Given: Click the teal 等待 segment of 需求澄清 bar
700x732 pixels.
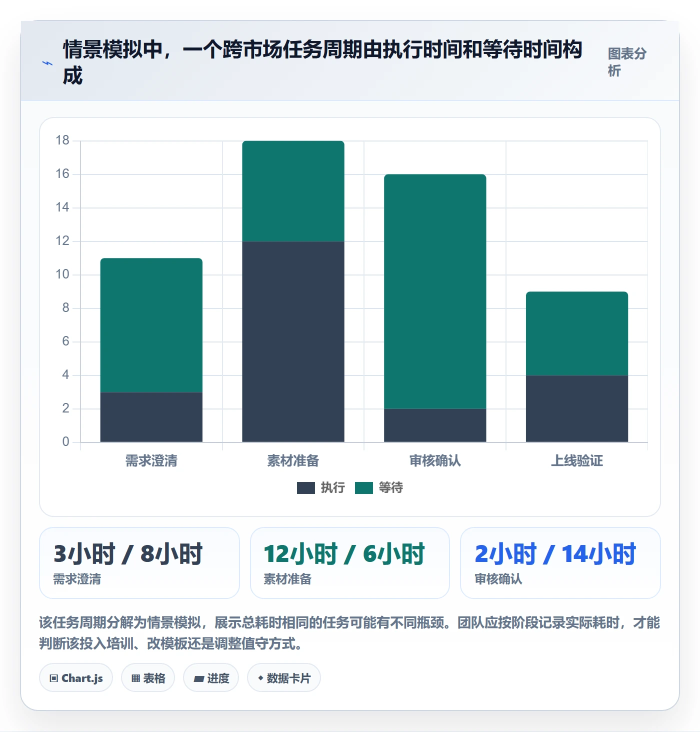Looking at the screenshot, I should click(151, 325).
